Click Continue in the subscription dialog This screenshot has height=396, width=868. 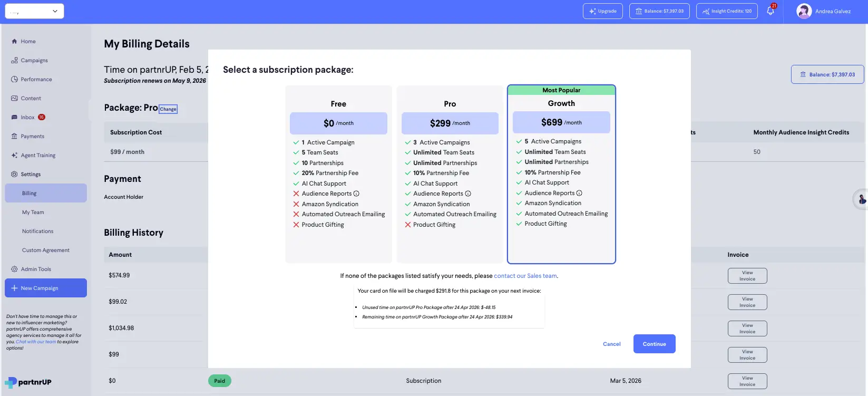655,344
